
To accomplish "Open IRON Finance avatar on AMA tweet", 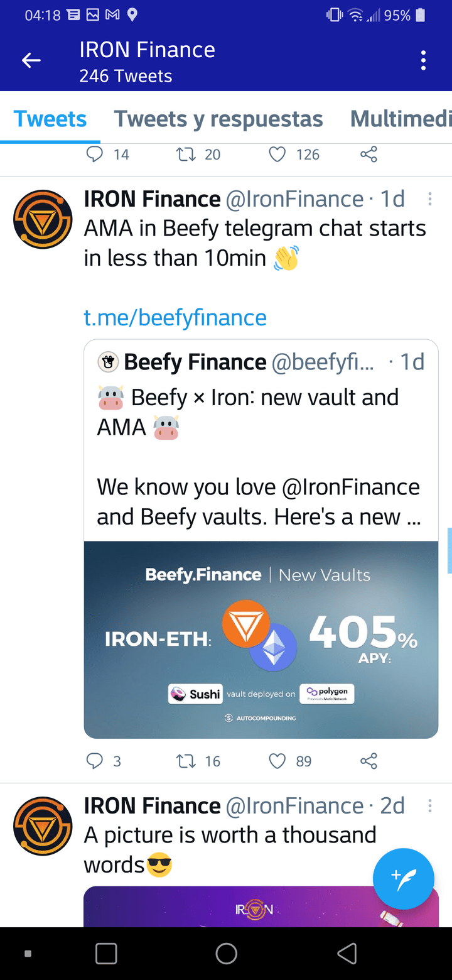I will click(43, 219).
